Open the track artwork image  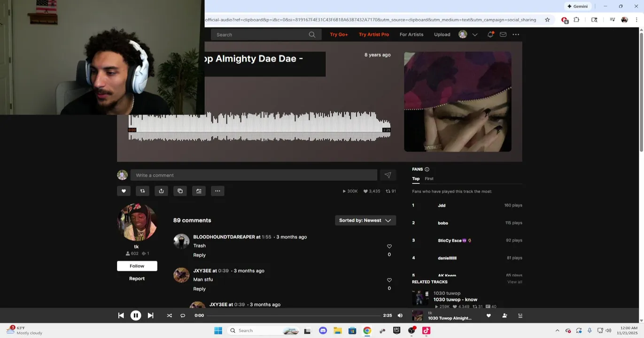tap(458, 102)
